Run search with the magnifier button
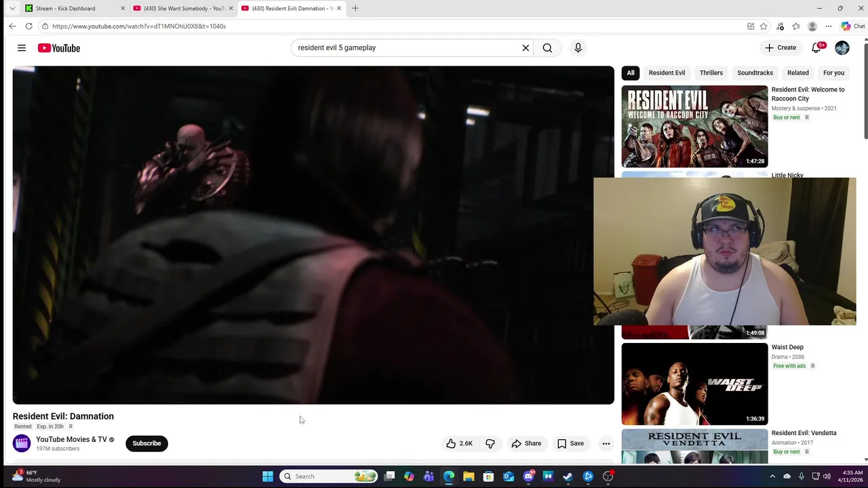The width and height of the screenshot is (868, 488). point(547,48)
